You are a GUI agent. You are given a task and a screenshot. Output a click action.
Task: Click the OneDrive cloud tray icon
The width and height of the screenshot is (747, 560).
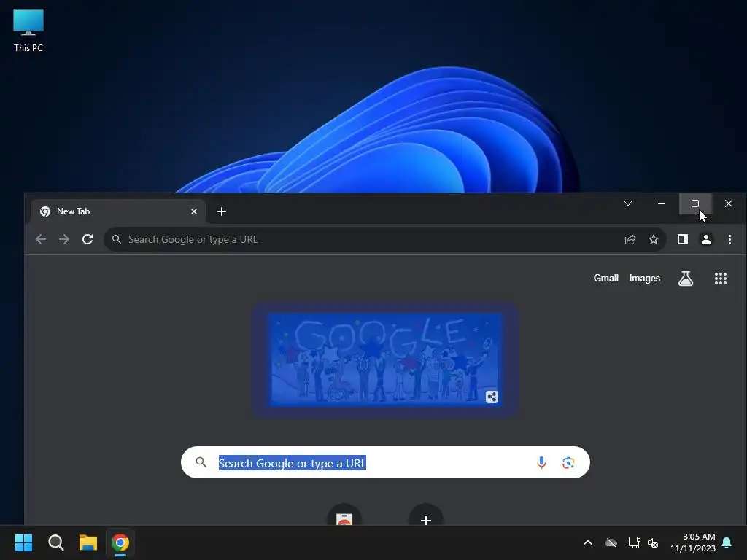coord(611,542)
